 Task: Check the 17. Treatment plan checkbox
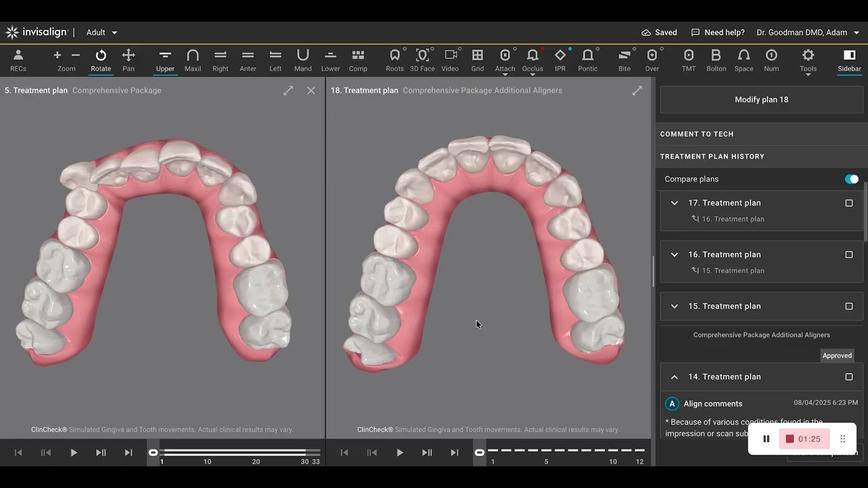click(x=849, y=203)
